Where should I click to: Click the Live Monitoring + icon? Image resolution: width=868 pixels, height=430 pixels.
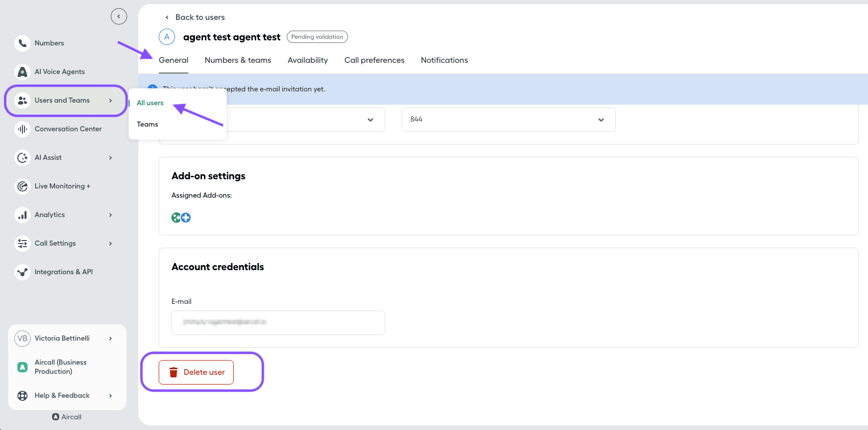22,186
